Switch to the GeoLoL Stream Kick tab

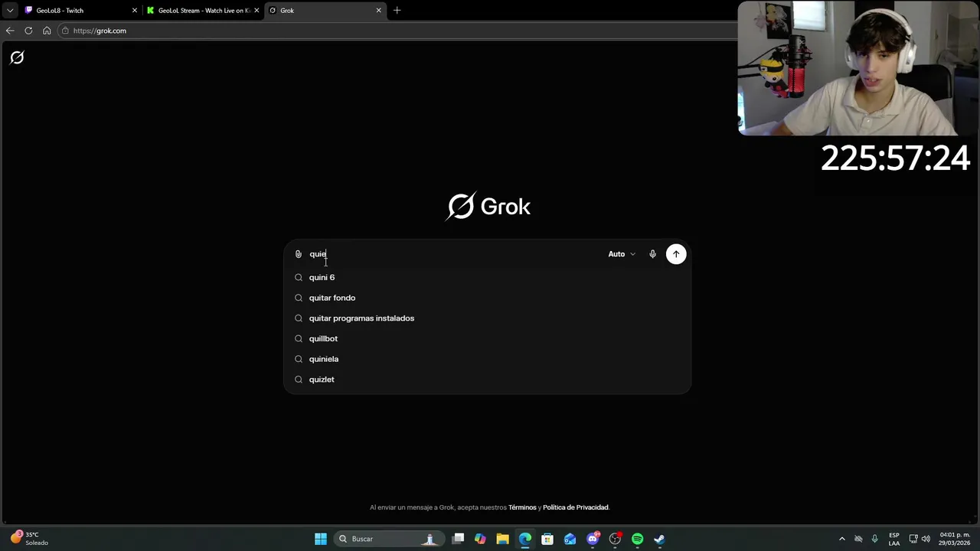[x=203, y=11]
